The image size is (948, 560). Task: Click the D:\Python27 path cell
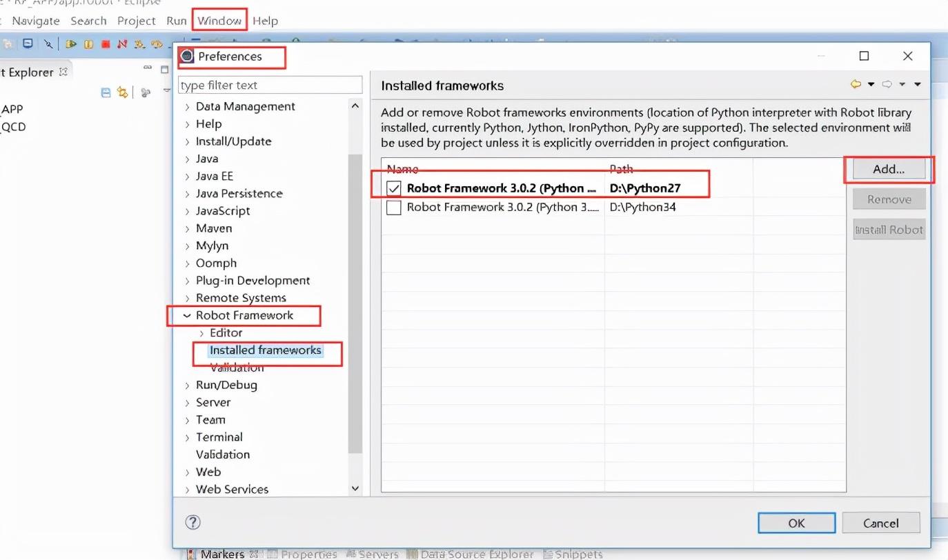point(646,188)
